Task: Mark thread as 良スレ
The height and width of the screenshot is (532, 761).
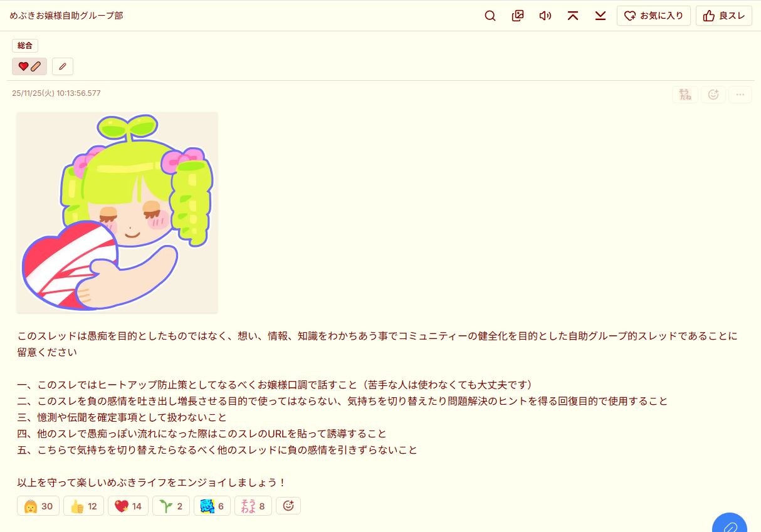Action: pos(724,16)
